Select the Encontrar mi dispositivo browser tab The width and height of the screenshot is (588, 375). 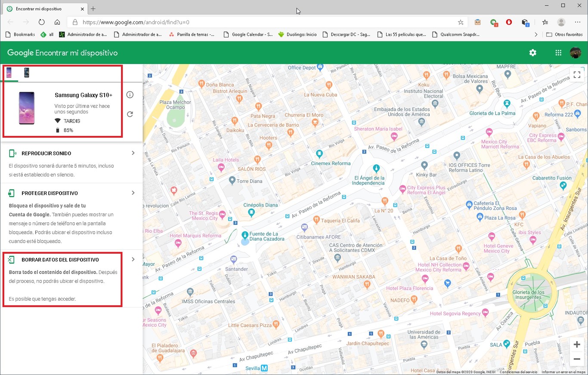coord(45,9)
